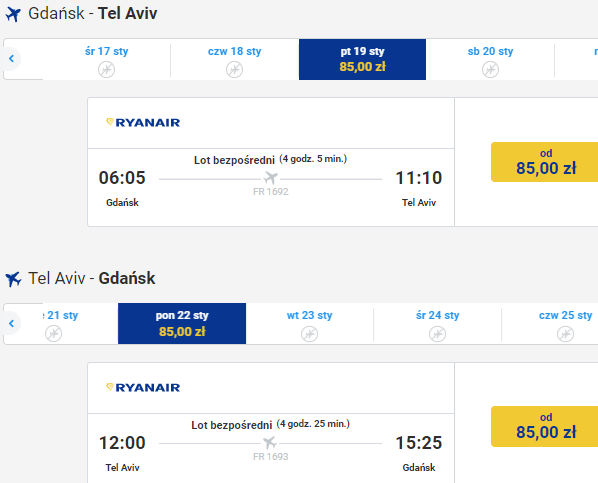Go to previous return dates with left chevron
The width and height of the screenshot is (598, 483).
click(x=11, y=324)
